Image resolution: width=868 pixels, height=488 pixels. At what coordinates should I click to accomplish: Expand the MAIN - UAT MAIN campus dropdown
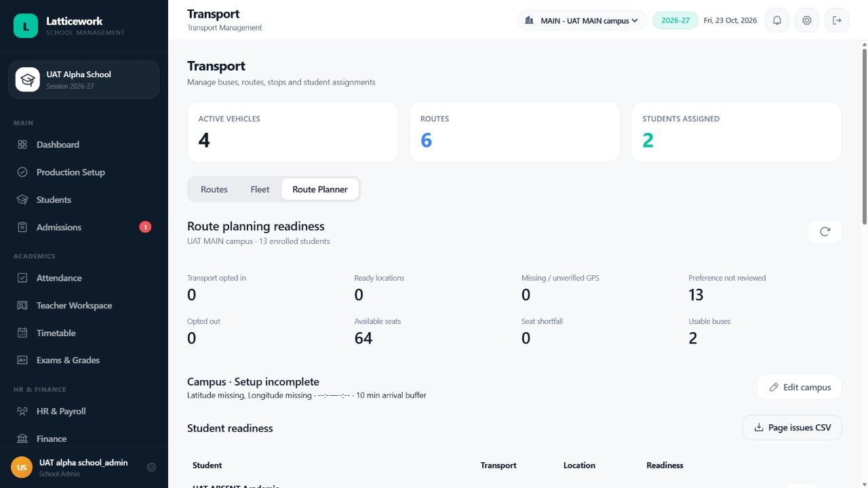coord(583,20)
